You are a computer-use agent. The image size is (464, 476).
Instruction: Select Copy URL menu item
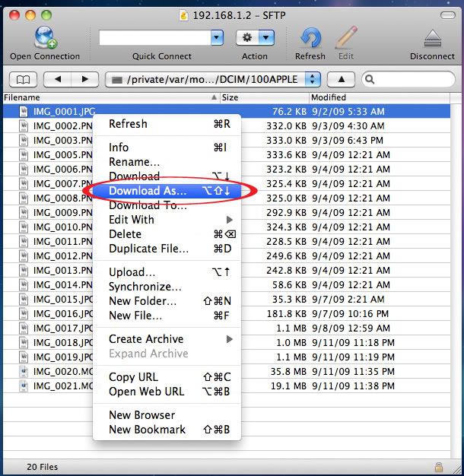point(167,377)
